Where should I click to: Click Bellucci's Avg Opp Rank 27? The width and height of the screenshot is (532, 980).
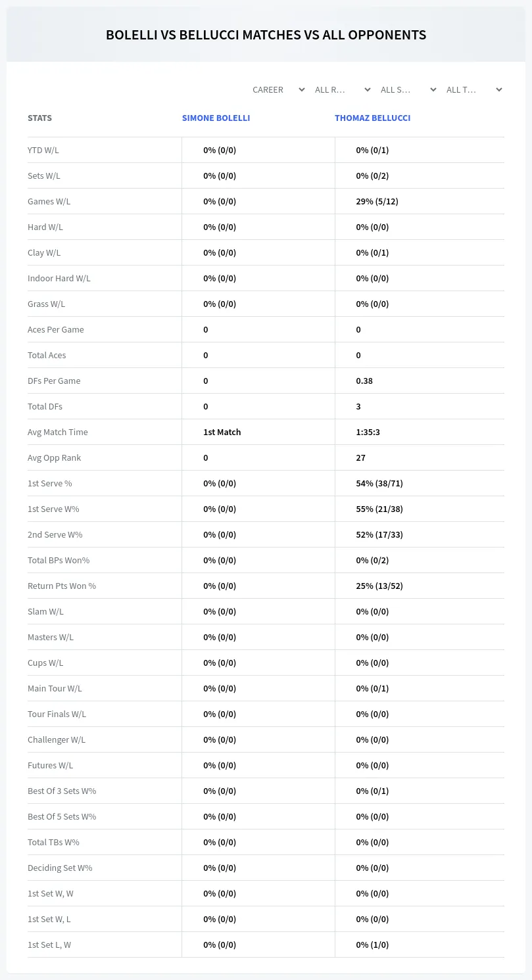tap(360, 457)
